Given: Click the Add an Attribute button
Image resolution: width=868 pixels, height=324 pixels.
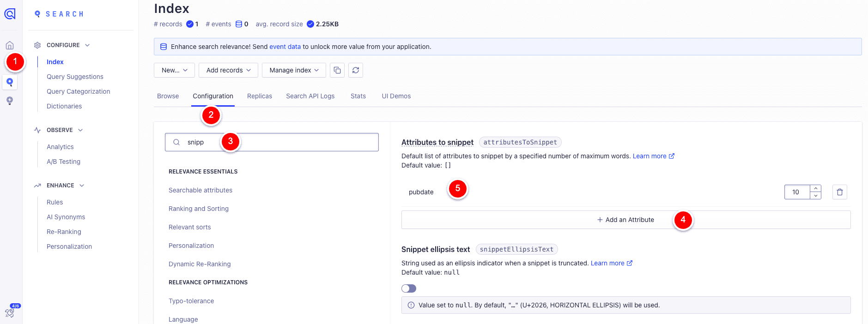Looking at the screenshot, I should 625,220.
